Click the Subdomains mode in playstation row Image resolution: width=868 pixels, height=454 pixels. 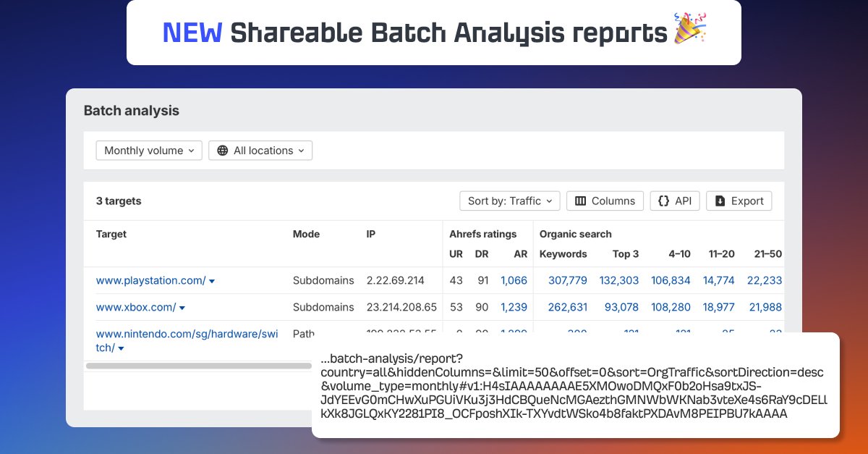[x=323, y=280]
